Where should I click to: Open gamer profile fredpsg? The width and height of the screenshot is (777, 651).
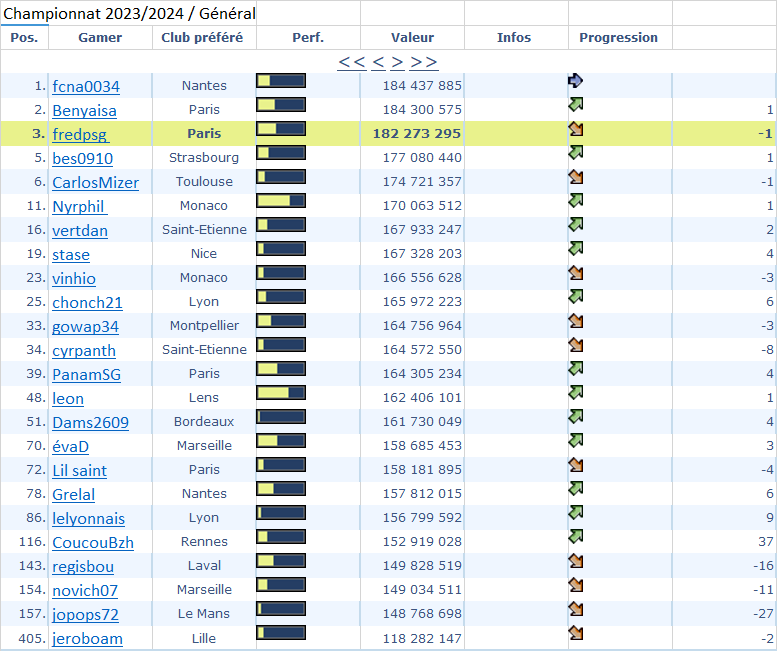pyautogui.click(x=81, y=134)
